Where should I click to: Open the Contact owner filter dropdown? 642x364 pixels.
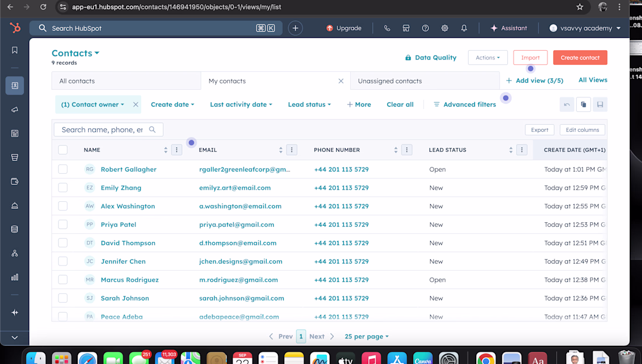93,104
